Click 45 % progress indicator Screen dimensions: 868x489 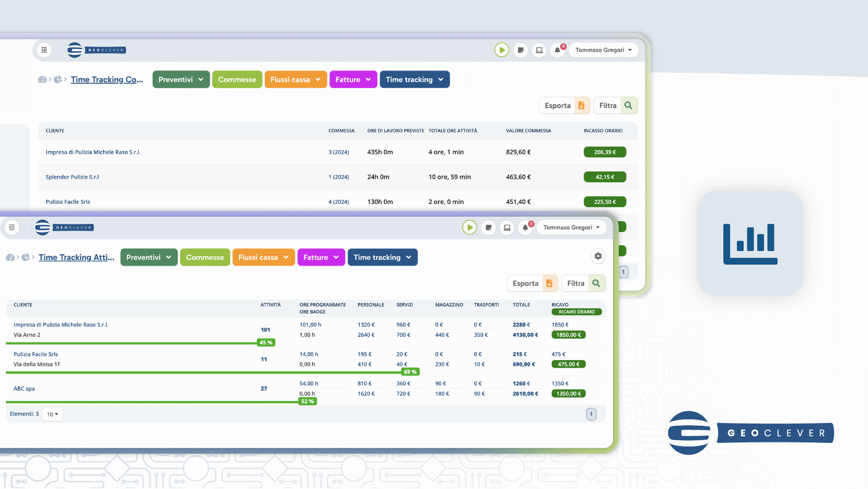[x=266, y=343]
